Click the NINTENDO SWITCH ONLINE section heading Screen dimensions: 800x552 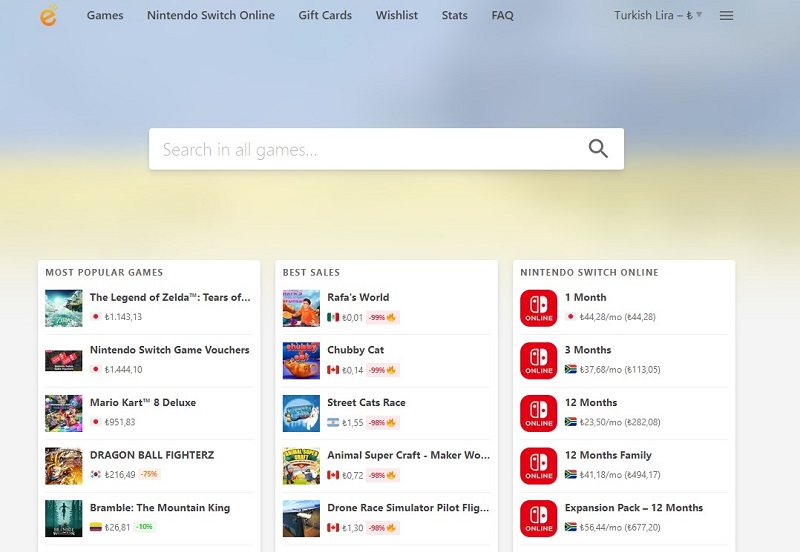tap(589, 272)
